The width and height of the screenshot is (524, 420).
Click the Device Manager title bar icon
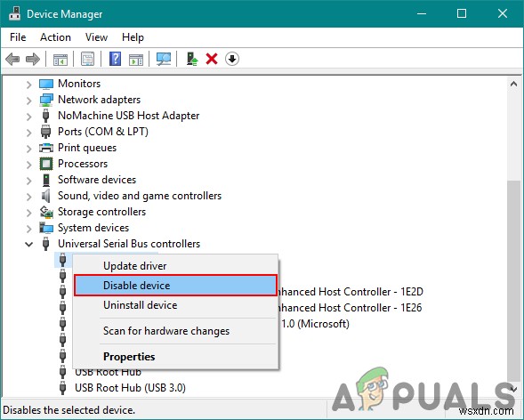(x=14, y=13)
